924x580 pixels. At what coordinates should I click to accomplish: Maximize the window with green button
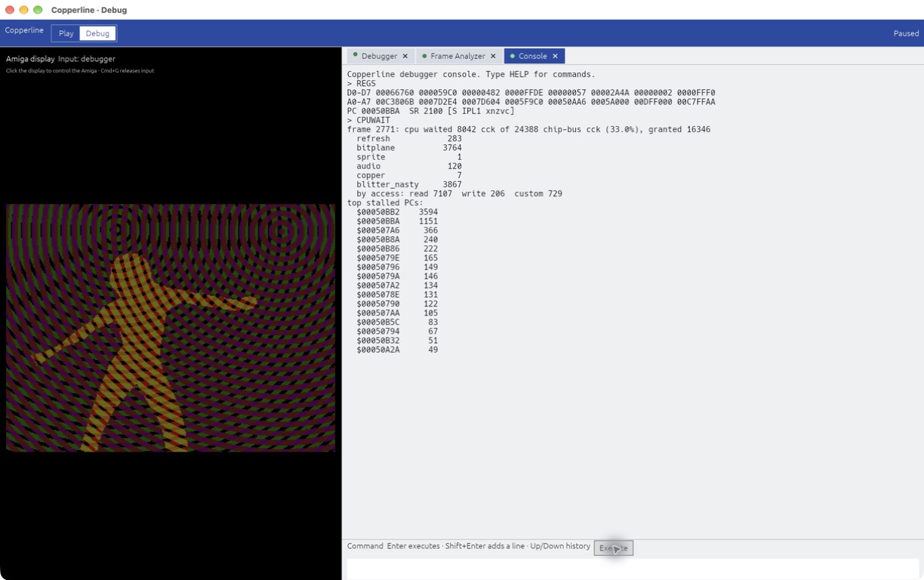[38, 10]
